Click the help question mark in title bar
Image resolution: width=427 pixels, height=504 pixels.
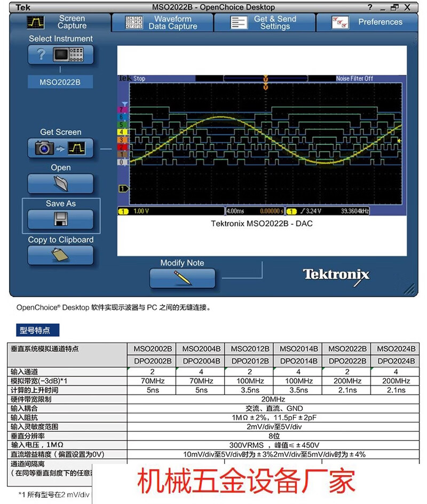(x=370, y=7)
